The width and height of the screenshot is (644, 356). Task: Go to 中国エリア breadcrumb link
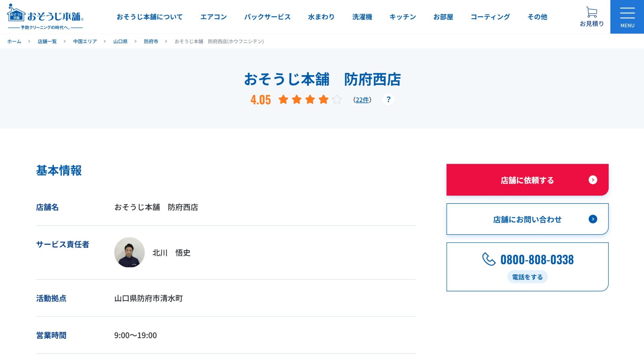(85, 41)
